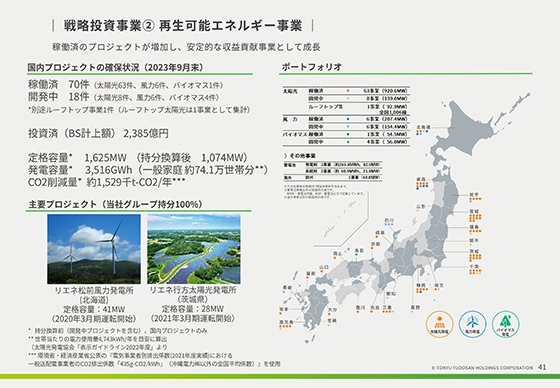Click the 発電容量 3,516GWh line

coord(148,170)
